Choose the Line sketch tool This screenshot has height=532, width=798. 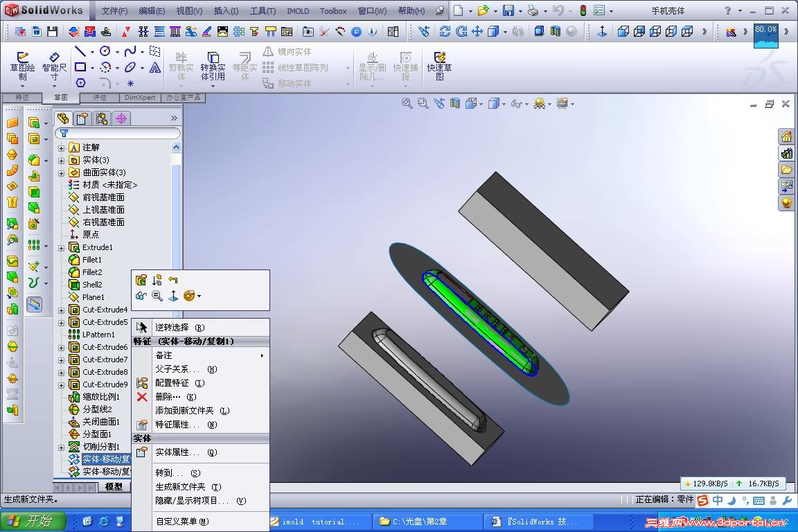click(80, 51)
